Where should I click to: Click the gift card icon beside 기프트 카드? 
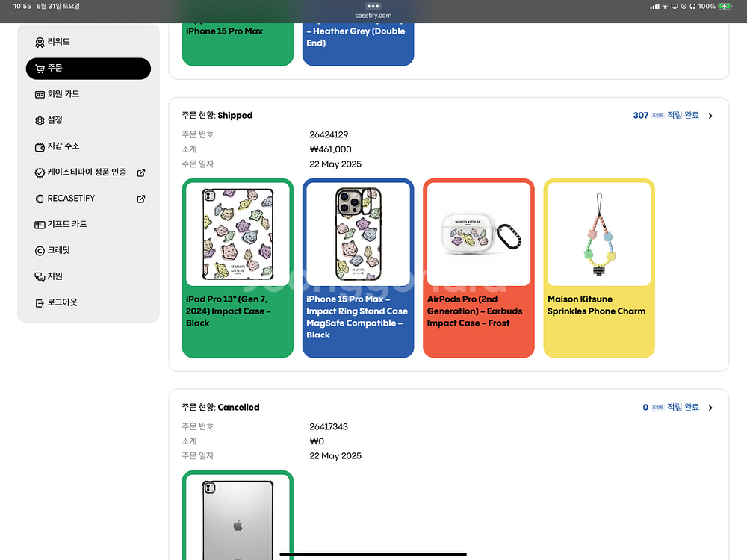(40, 225)
